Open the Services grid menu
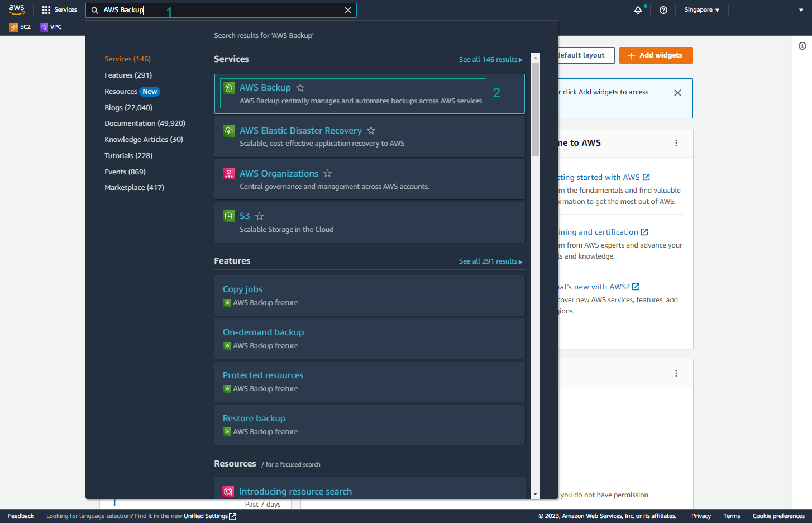This screenshot has width=812, height=523. pyautogui.click(x=59, y=10)
